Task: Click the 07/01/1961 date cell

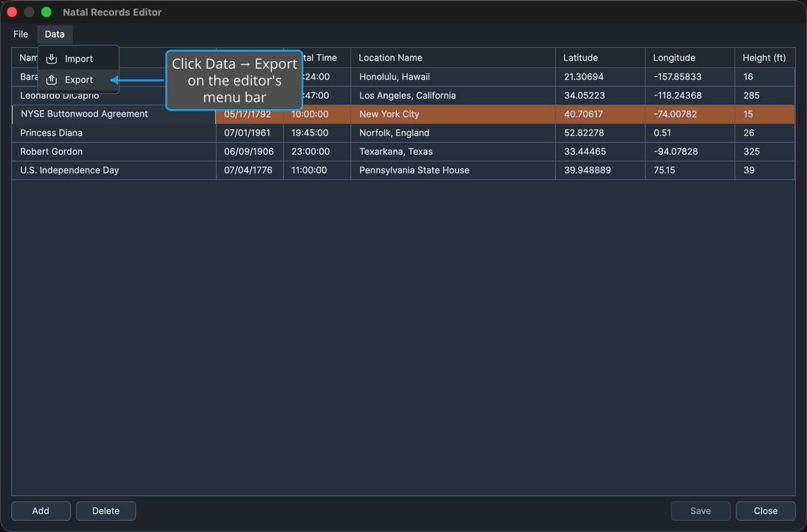Action: [x=250, y=133]
